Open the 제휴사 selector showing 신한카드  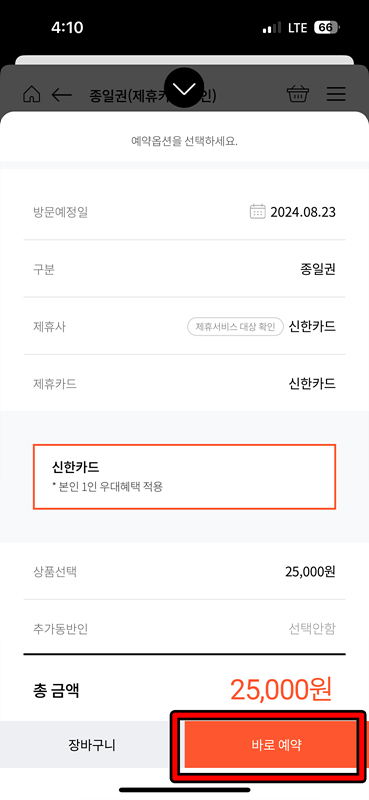[x=184, y=327]
